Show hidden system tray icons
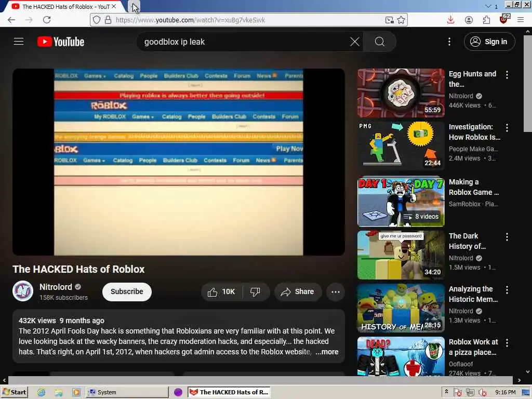The width and height of the screenshot is (532, 399). 446,392
